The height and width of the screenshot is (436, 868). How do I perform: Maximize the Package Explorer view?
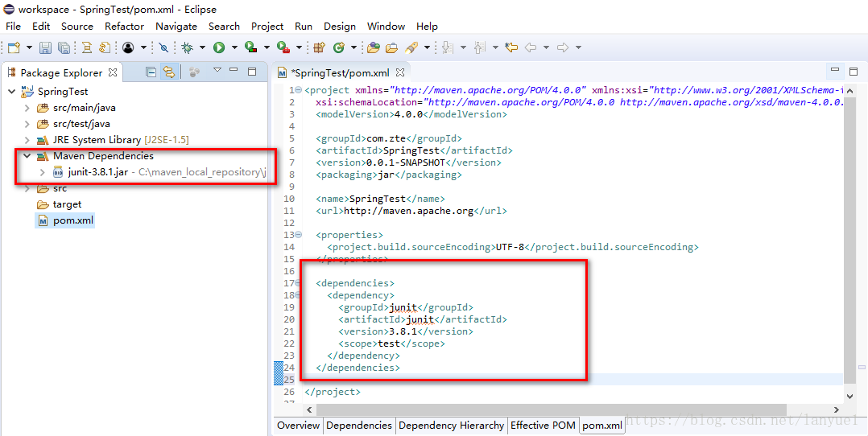click(252, 71)
